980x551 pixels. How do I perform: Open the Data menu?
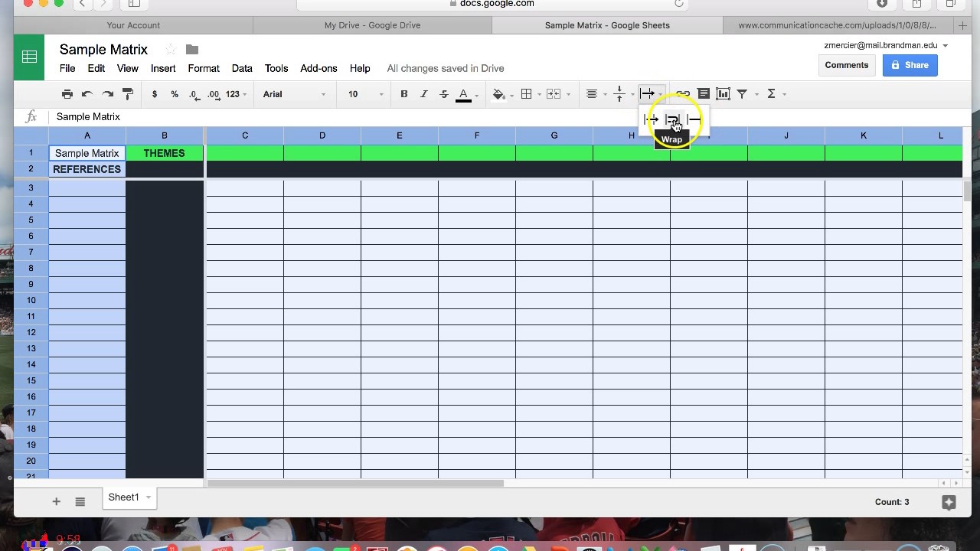pyautogui.click(x=242, y=68)
